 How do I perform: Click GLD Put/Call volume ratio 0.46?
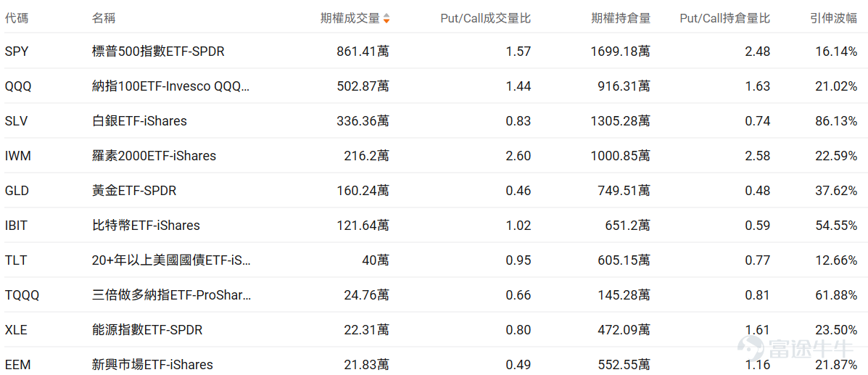(518, 191)
